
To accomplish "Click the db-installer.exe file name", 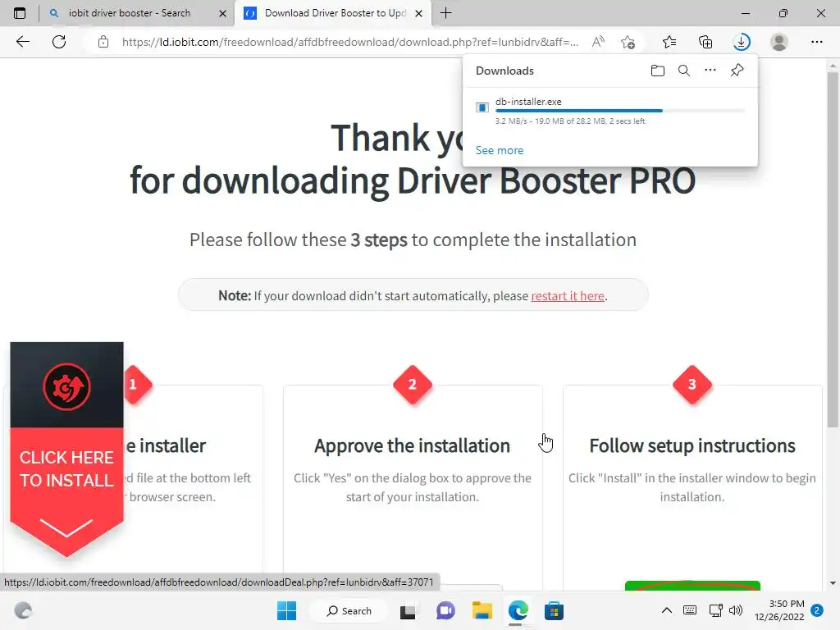I will pyautogui.click(x=528, y=101).
